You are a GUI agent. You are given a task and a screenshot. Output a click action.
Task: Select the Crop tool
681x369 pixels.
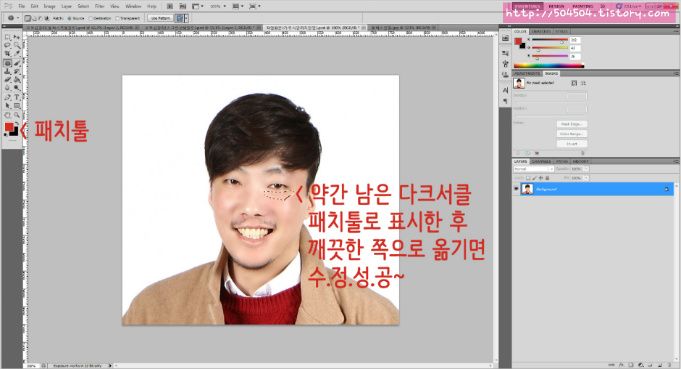8,53
